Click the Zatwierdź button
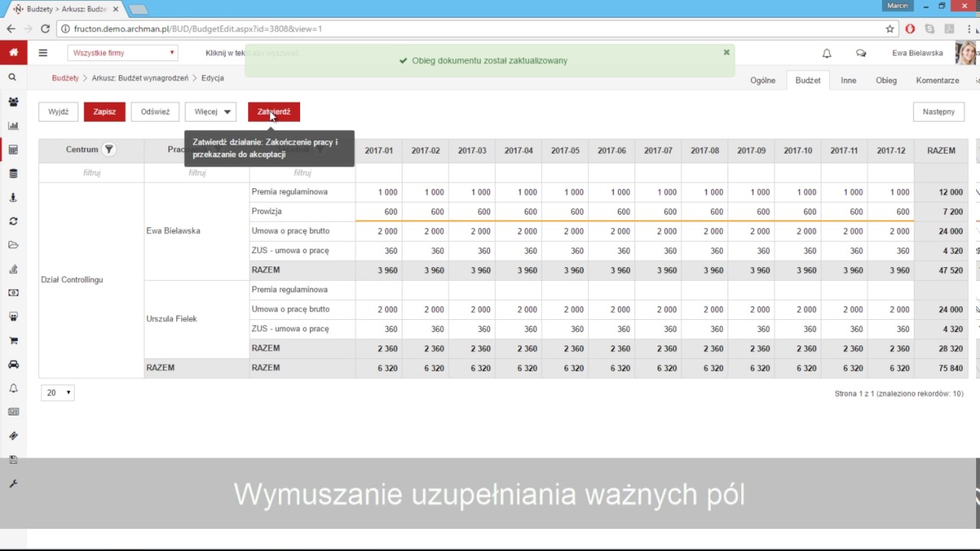Screen dimensions: 980x551 (x=274, y=112)
